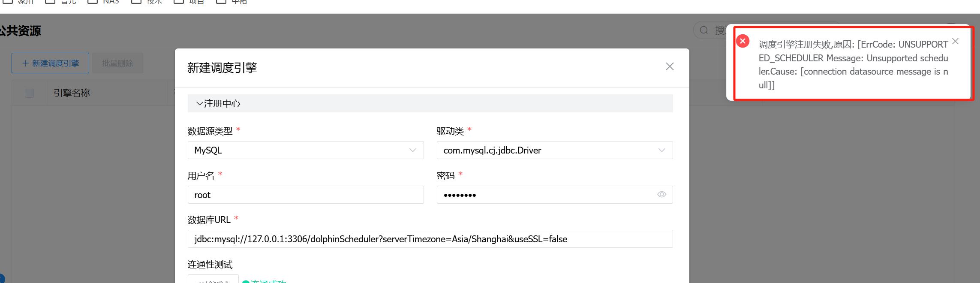Open the 驱动类 driver dropdown
Screen dimensions: 980x283
point(554,151)
